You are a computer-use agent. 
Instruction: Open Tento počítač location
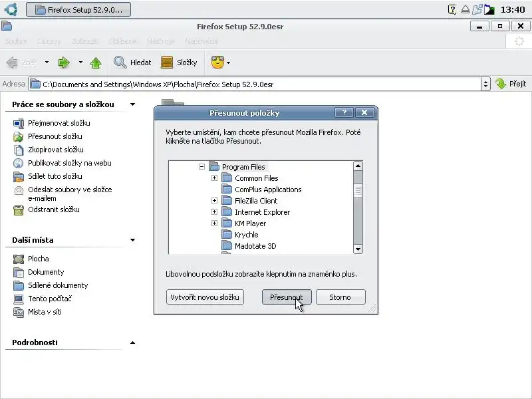50,299
